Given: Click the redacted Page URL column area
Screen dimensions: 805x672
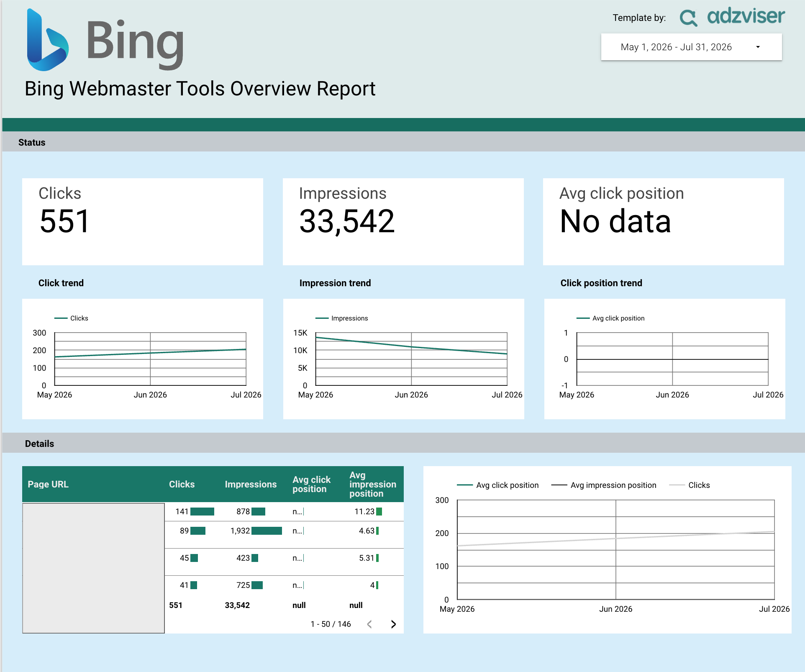Looking at the screenshot, I should pyautogui.click(x=93, y=568).
